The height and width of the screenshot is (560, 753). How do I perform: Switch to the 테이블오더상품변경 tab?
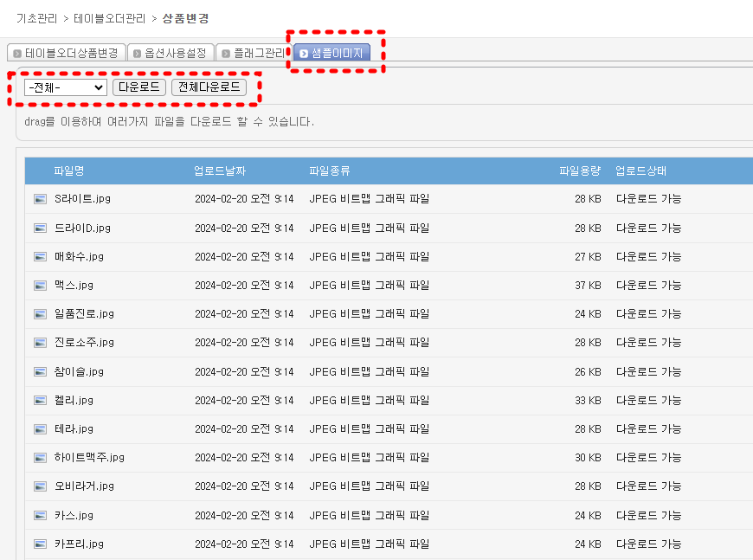66,53
